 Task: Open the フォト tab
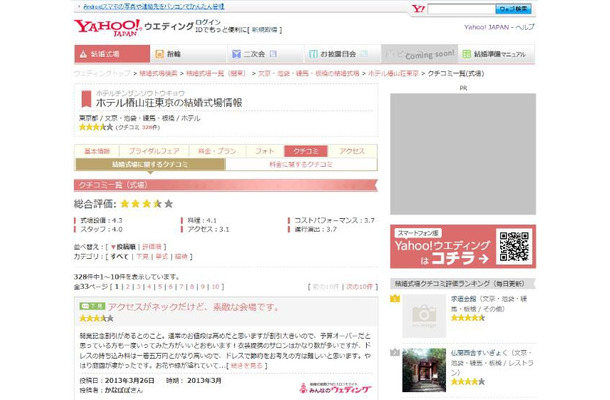click(265, 151)
